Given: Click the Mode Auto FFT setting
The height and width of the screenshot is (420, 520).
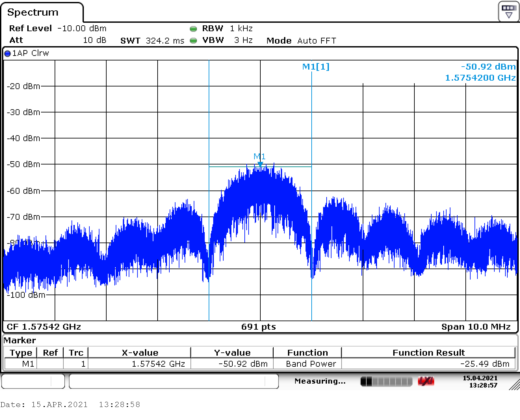Looking at the screenshot, I should pos(301,41).
